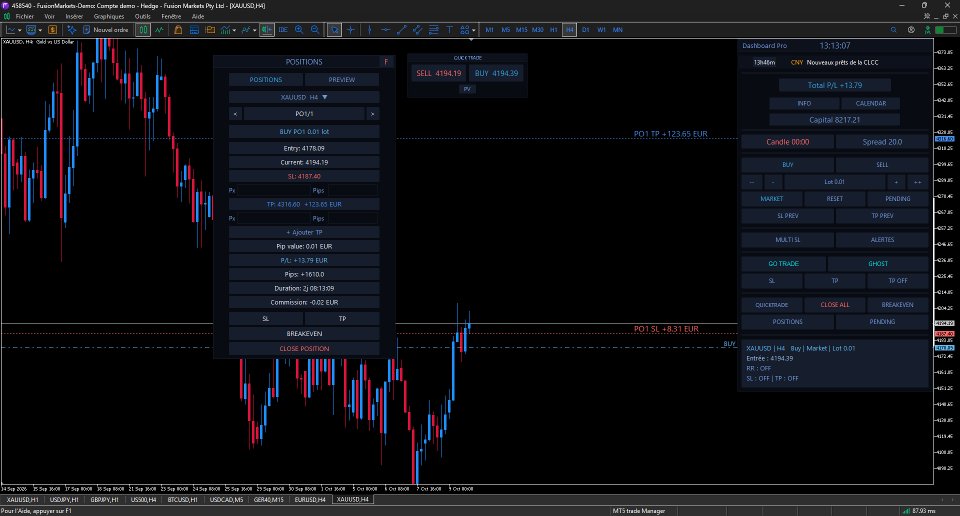Click the red CLOSE ALL button
The width and height of the screenshot is (960, 516).
(834, 304)
